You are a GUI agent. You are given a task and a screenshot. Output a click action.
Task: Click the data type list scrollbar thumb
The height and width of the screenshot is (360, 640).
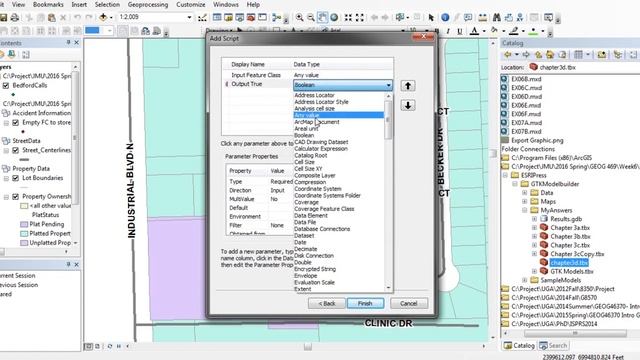click(388, 120)
